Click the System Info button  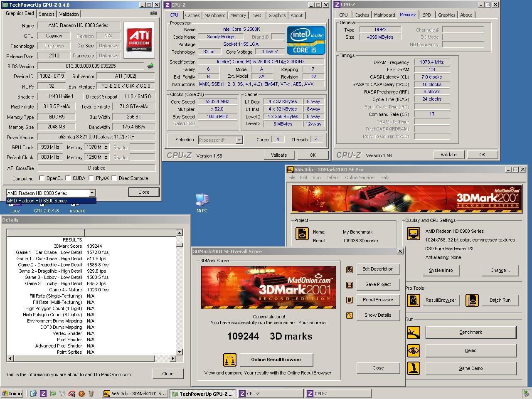click(x=441, y=271)
